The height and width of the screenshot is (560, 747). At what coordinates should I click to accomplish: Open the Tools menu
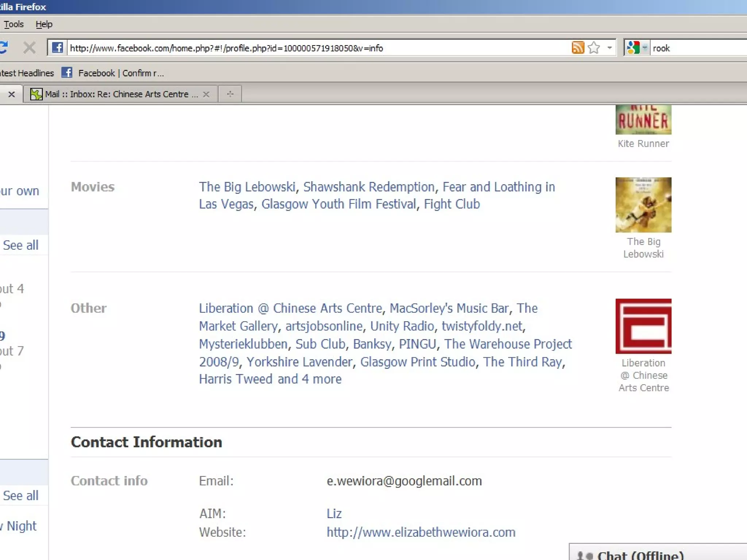click(13, 24)
